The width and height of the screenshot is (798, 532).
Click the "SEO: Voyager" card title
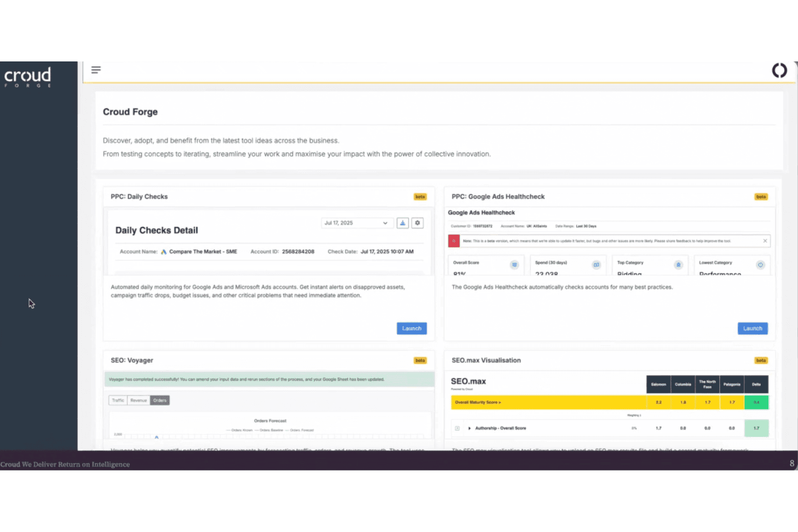point(132,361)
